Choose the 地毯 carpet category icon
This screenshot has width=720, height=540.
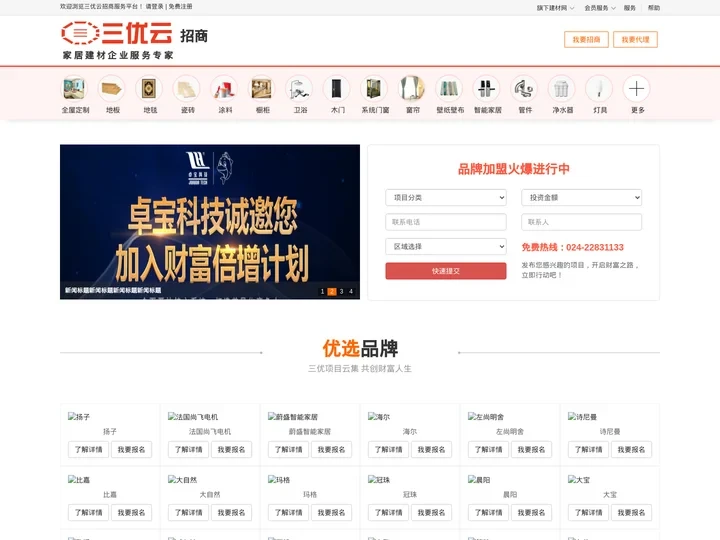coord(150,88)
